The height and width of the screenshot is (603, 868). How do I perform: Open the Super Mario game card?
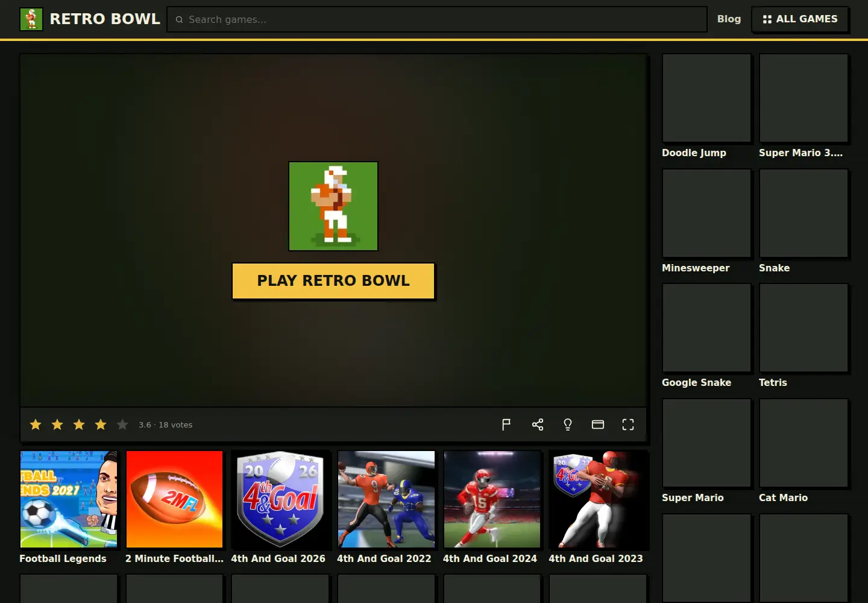[x=706, y=443]
